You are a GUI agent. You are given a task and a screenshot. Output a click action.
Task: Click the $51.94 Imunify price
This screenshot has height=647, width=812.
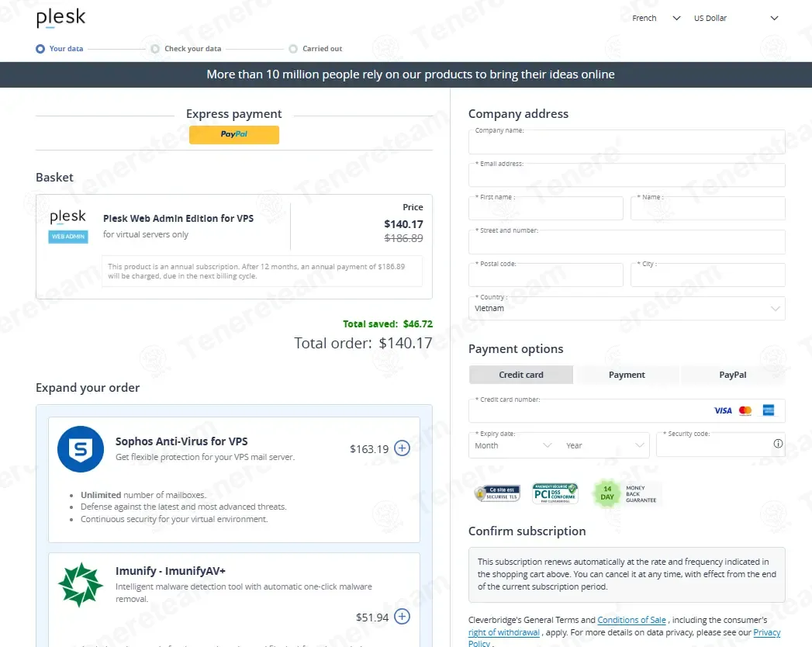click(372, 618)
